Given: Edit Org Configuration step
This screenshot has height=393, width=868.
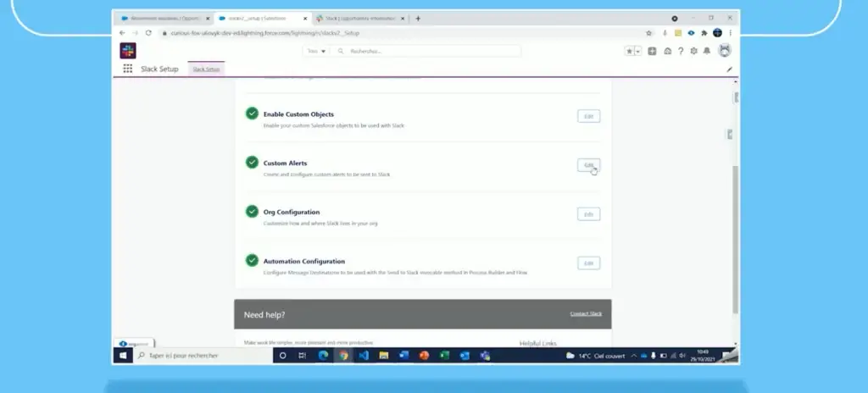Looking at the screenshot, I should click(x=588, y=214).
